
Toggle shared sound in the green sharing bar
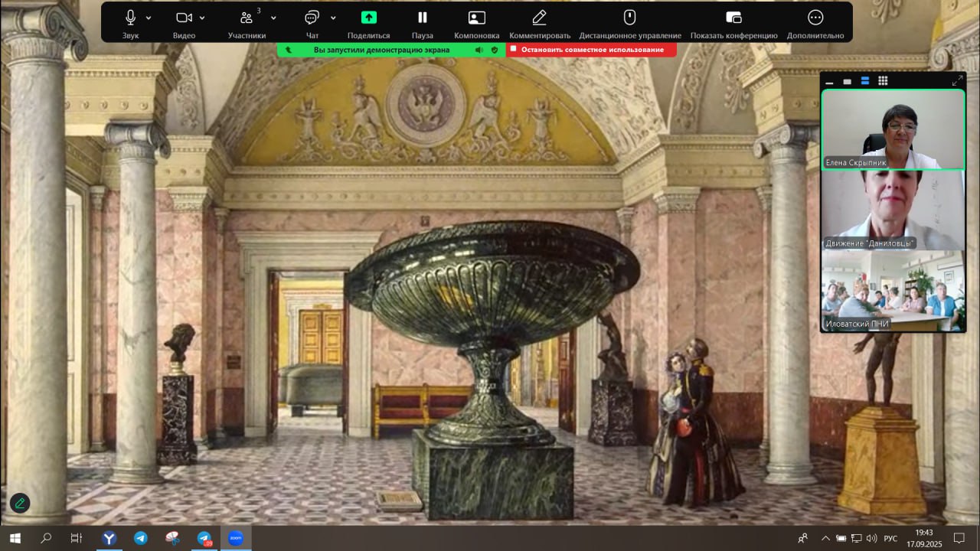[x=479, y=50]
